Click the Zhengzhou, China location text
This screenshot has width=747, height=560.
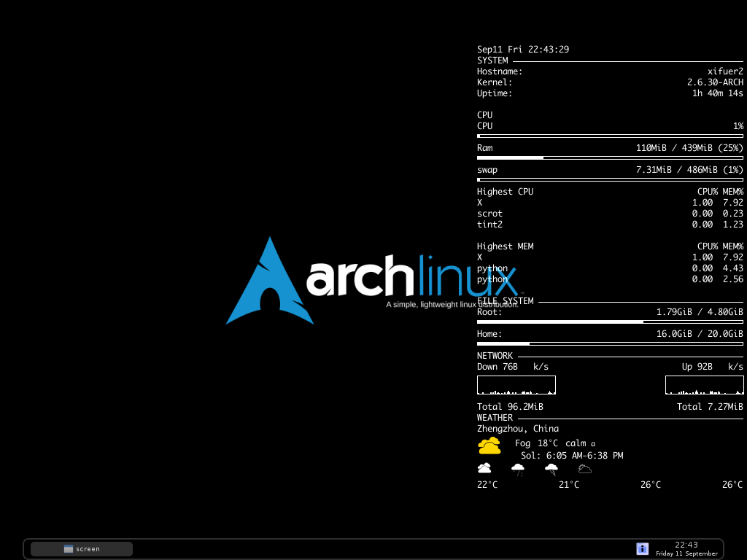(518, 429)
